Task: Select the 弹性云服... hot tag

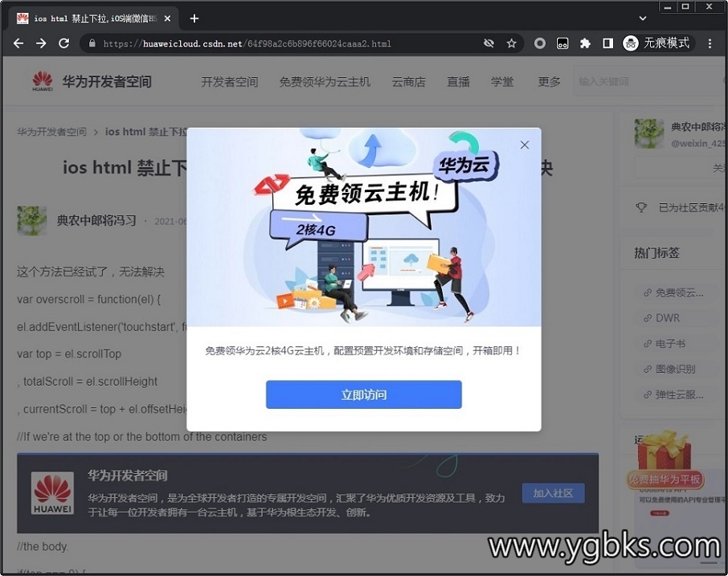Action: click(x=673, y=395)
